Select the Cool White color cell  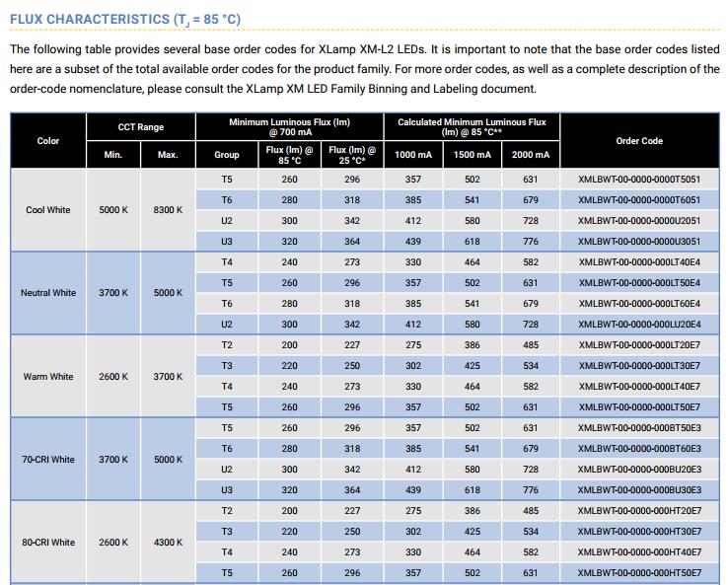pyautogui.click(x=48, y=210)
